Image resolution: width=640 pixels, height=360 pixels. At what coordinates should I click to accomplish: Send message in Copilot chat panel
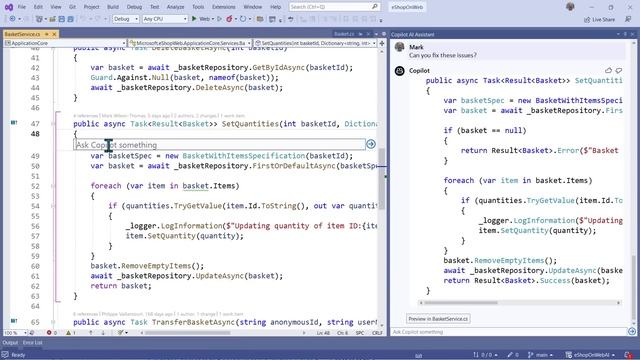(x=631, y=331)
